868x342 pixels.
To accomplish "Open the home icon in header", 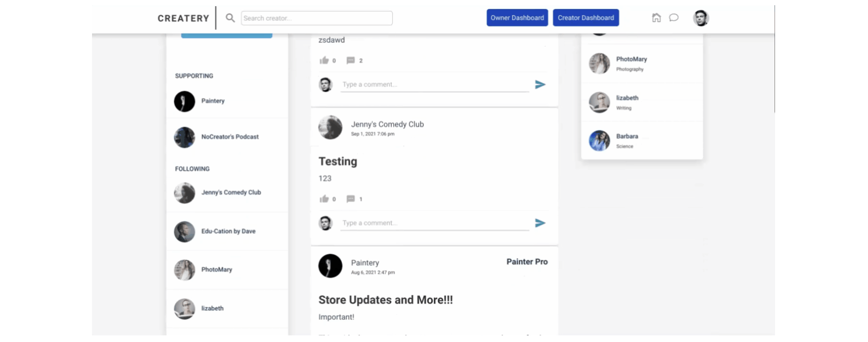I will (x=656, y=18).
